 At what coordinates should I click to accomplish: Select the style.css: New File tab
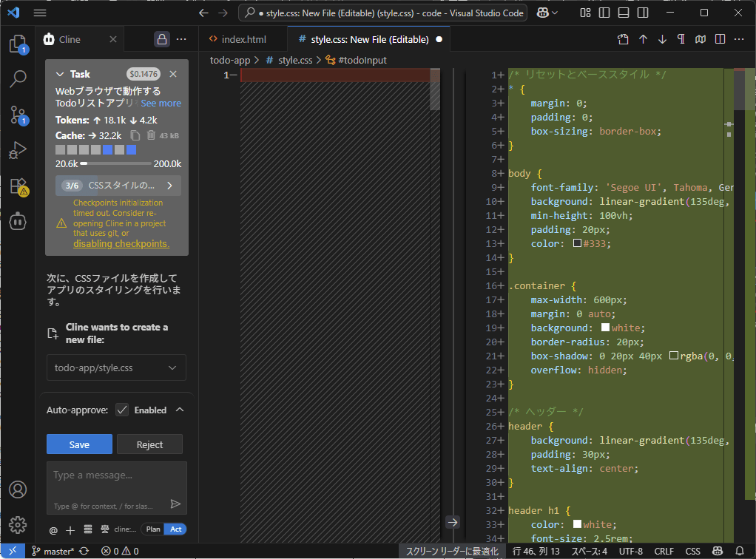click(369, 39)
